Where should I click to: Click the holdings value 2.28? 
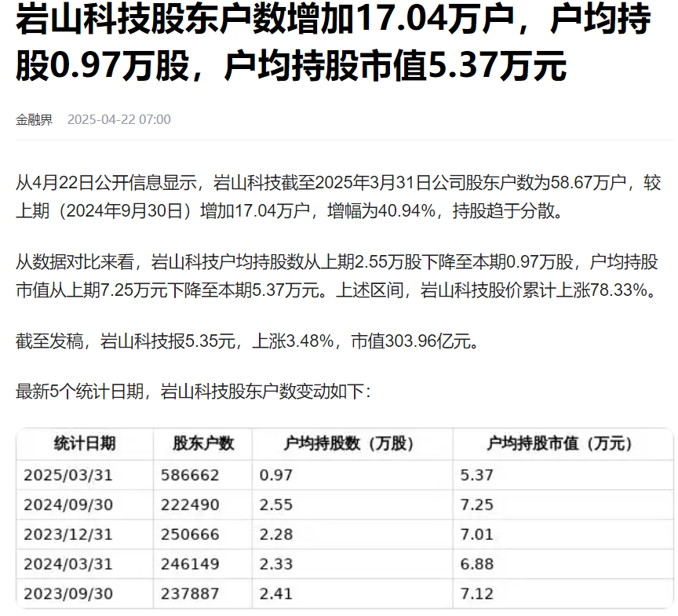[x=276, y=534]
